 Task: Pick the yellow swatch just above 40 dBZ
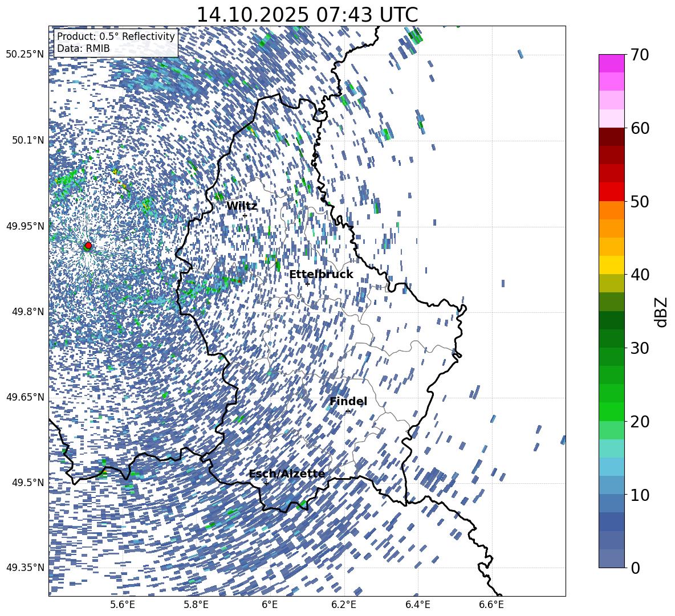[612, 264]
